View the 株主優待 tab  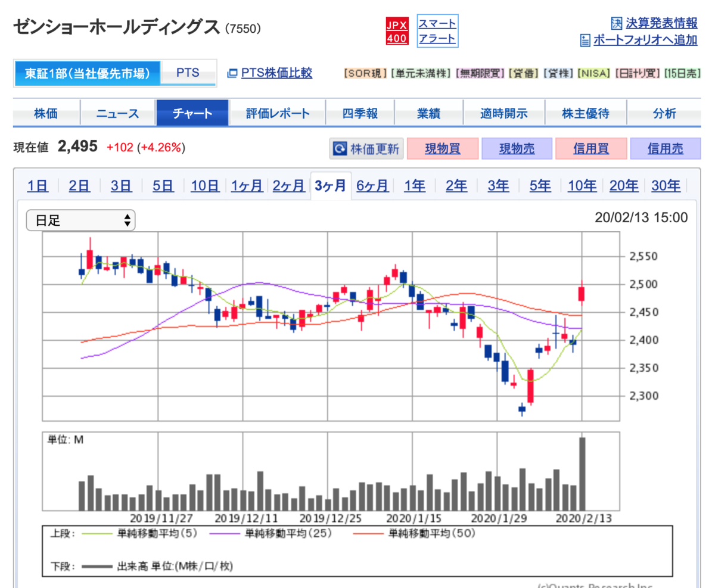pyautogui.click(x=586, y=113)
